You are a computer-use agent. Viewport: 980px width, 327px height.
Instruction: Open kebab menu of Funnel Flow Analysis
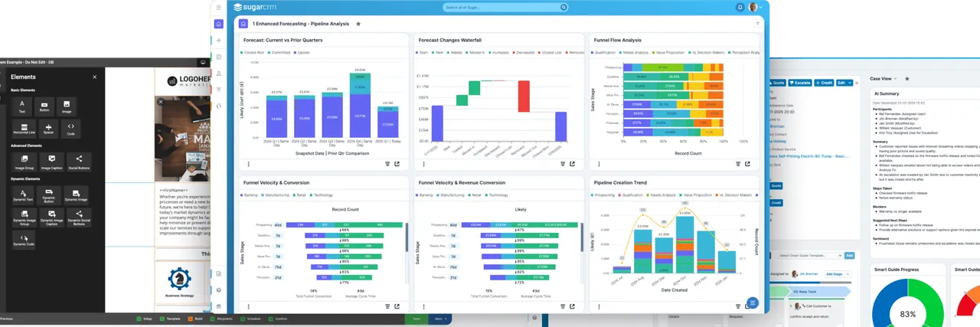[x=598, y=164]
